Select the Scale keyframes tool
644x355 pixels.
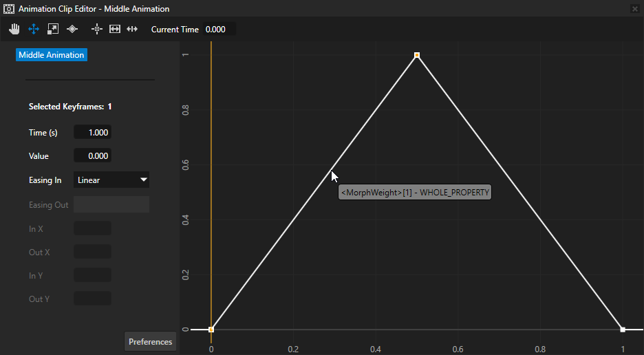coord(53,29)
